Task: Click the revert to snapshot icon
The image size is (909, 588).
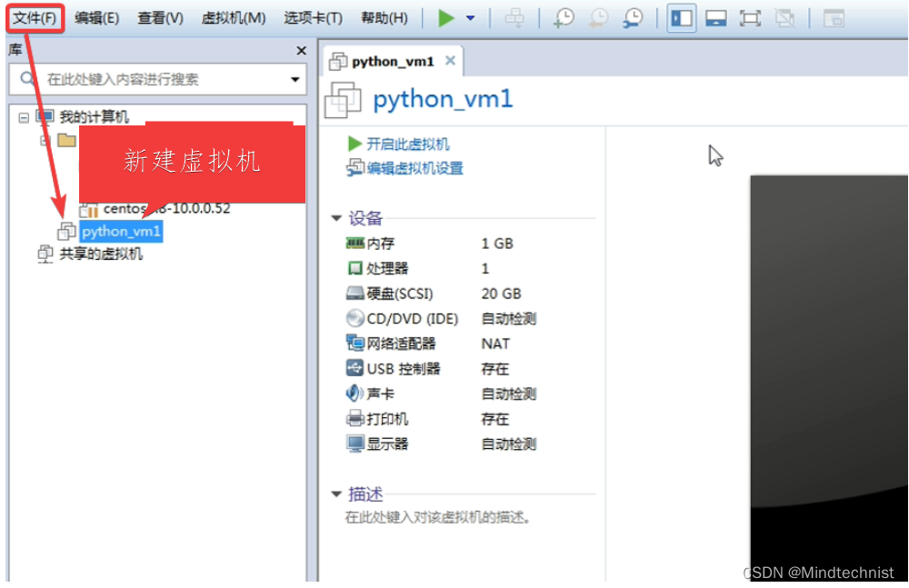Action: (598, 18)
